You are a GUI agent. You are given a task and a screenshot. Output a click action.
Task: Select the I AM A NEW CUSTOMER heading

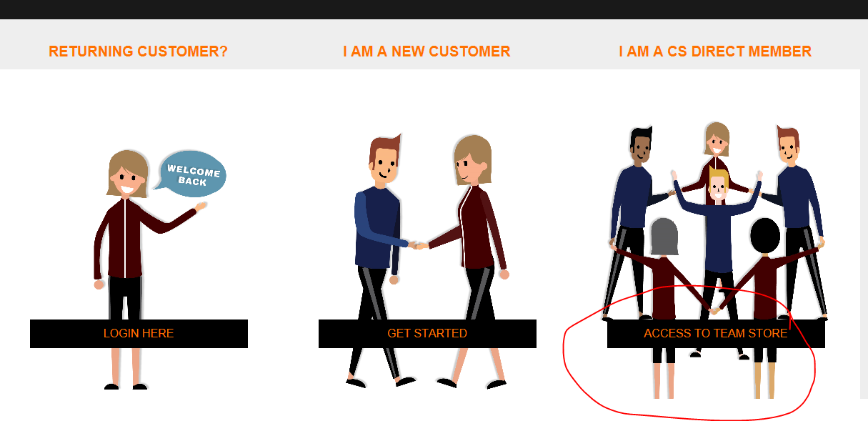coord(426,51)
